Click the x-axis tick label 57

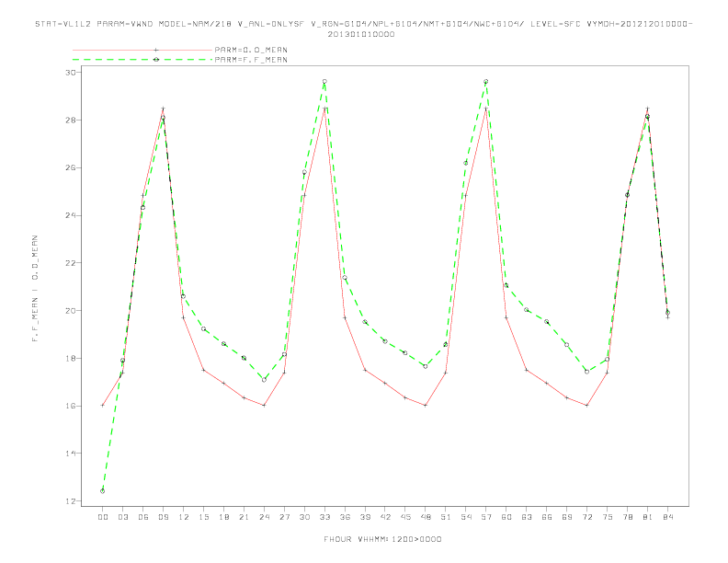(x=486, y=517)
